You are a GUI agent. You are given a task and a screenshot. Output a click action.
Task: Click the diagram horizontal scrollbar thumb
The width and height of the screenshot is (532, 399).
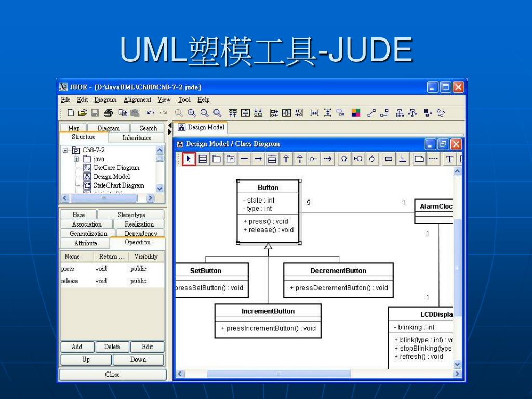point(279,374)
